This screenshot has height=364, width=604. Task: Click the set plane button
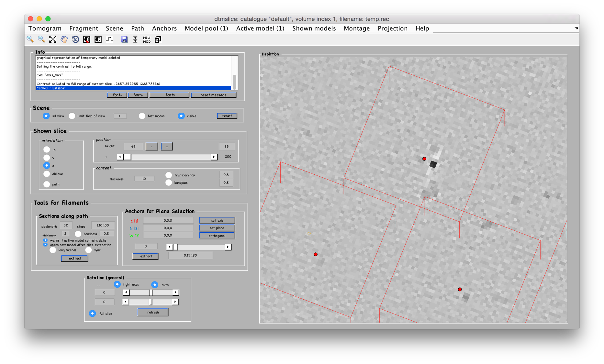click(x=217, y=228)
